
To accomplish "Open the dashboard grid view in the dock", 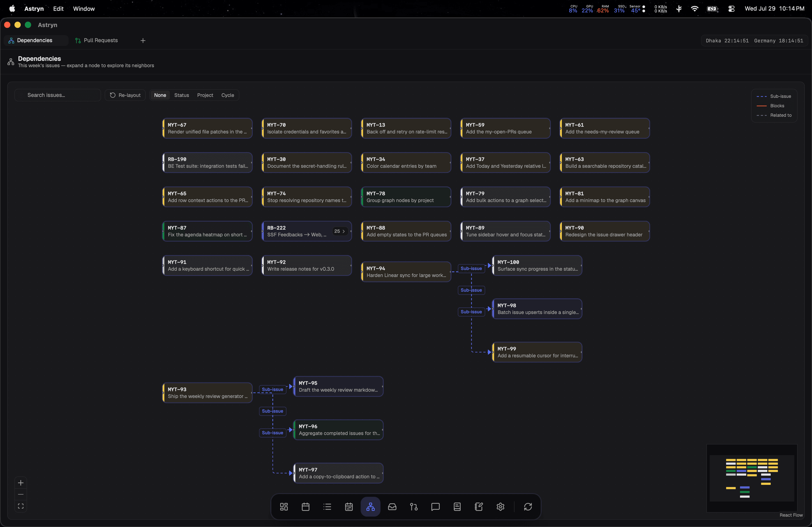I will pyautogui.click(x=284, y=506).
